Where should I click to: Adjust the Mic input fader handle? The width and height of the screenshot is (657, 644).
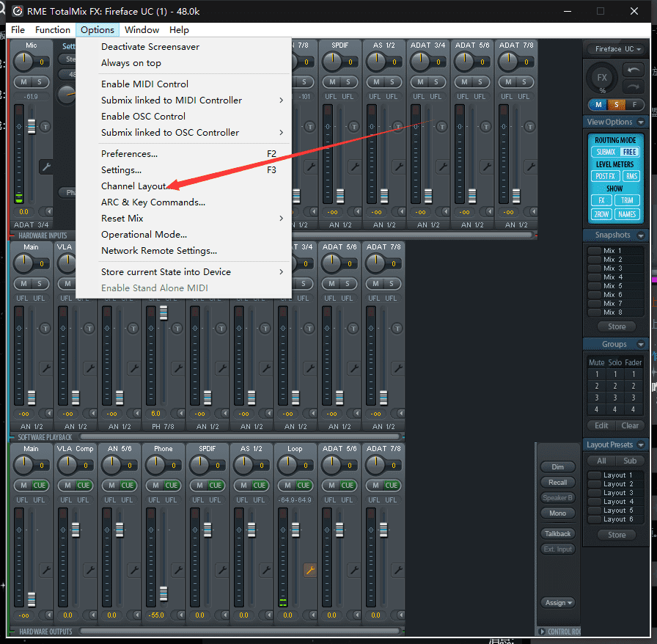[x=32, y=126]
